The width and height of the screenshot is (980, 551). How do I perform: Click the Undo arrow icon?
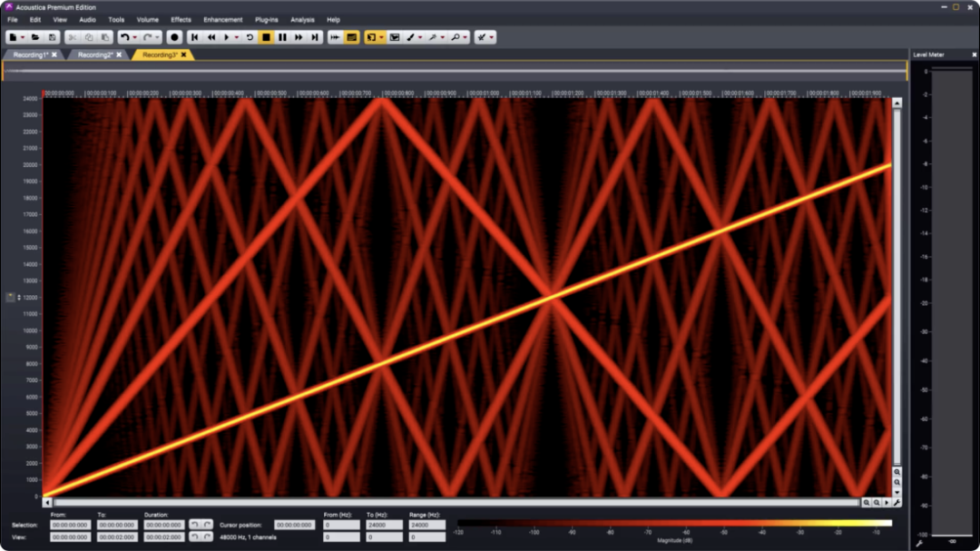[124, 37]
